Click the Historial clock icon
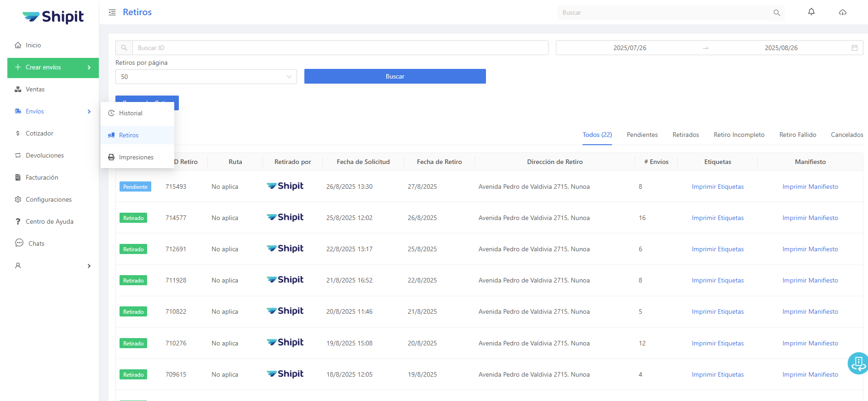 coord(111,113)
